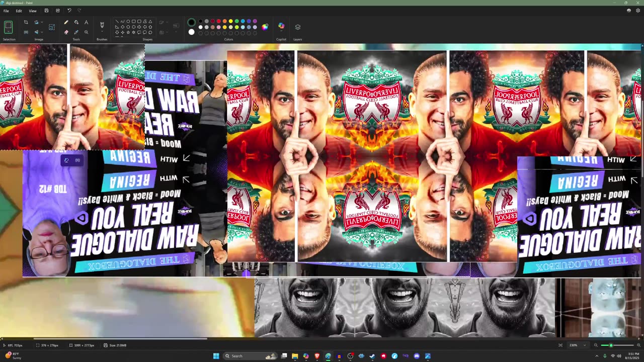
Task: Choose the Curve shape
Action: pos(122,21)
